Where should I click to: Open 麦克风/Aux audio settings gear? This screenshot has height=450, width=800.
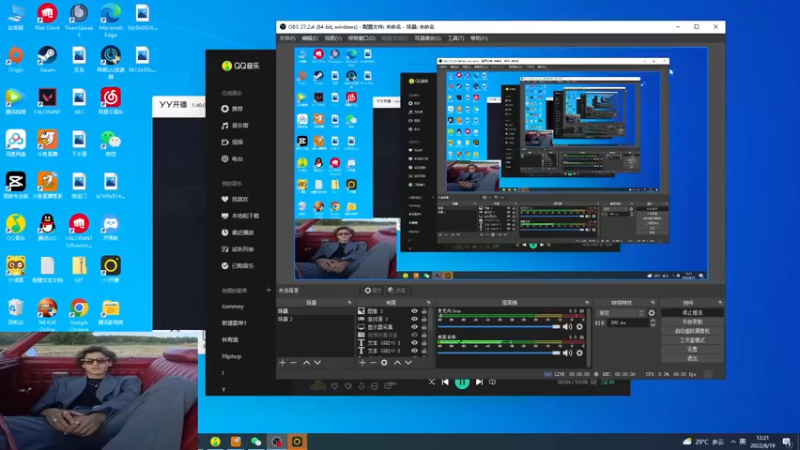[580, 327]
